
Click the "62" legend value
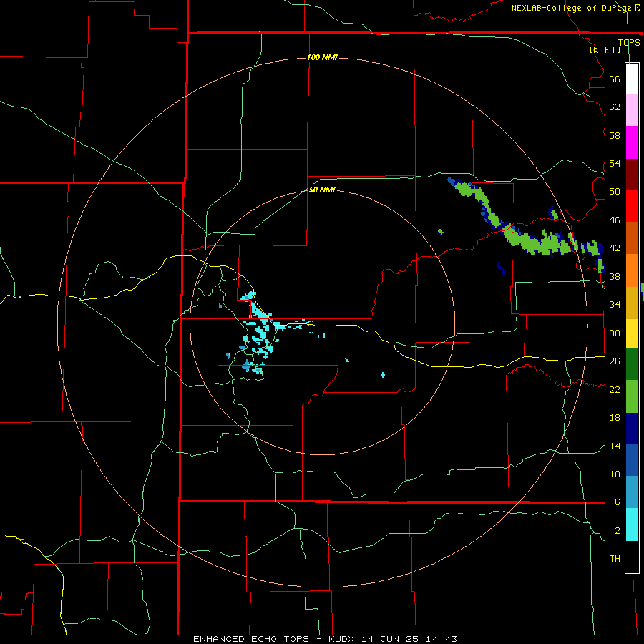pyautogui.click(x=615, y=107)
